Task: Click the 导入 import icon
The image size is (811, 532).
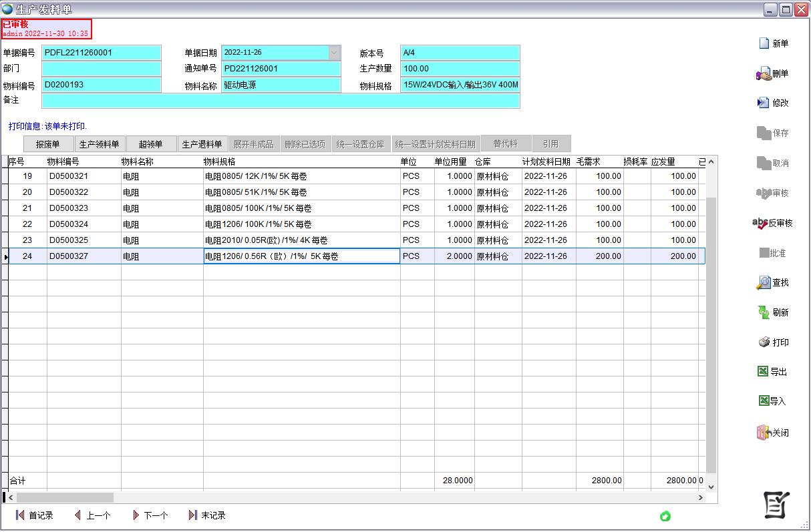Action: point(764,401)
